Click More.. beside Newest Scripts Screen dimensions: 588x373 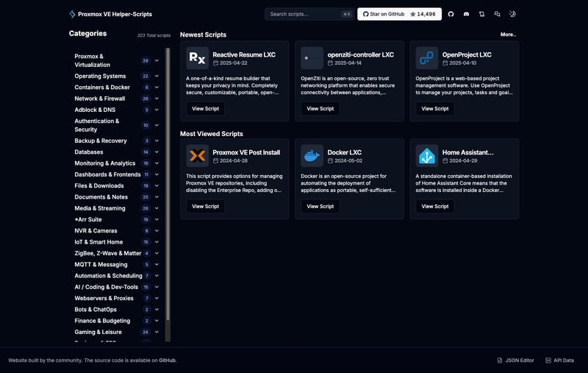coord(508,35)
